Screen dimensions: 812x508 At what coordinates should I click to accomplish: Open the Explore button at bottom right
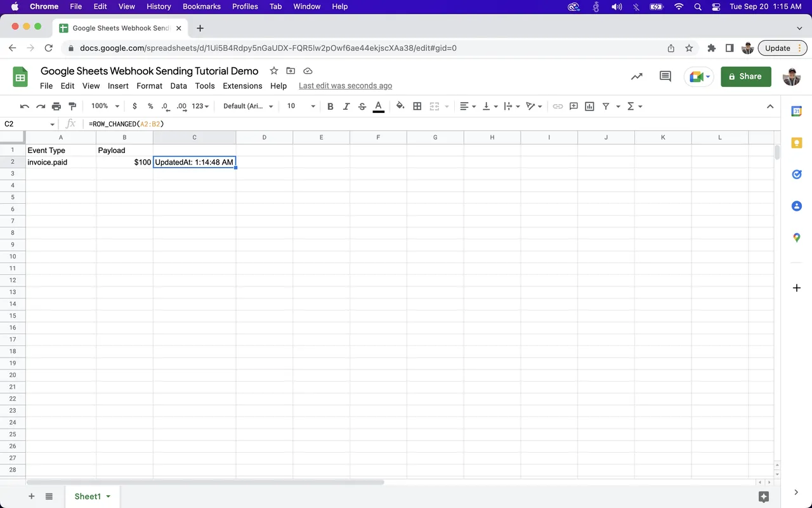764,497
